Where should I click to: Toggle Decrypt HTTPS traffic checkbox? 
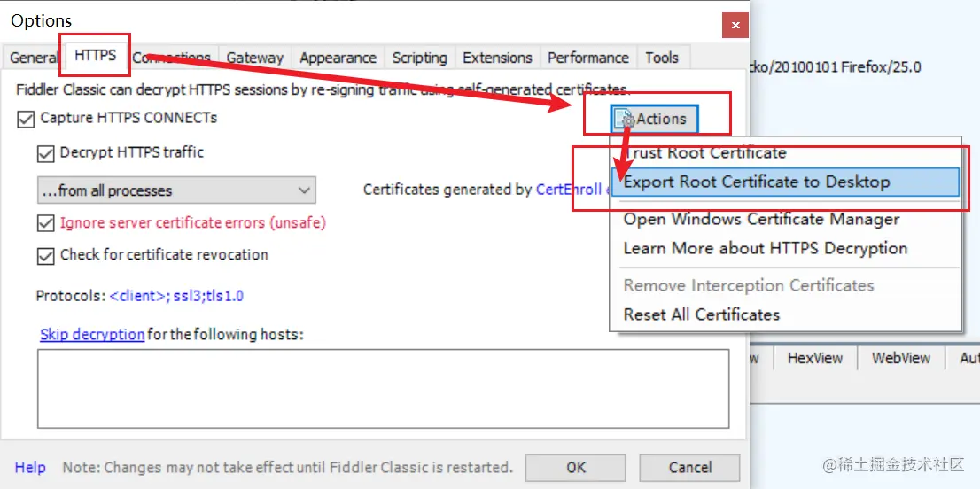click(x=45, y=153)
